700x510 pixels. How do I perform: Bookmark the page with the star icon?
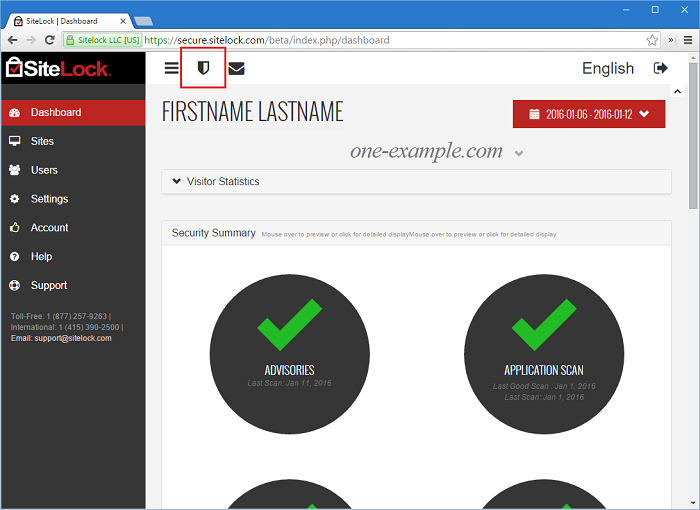[x=652, y=40]
